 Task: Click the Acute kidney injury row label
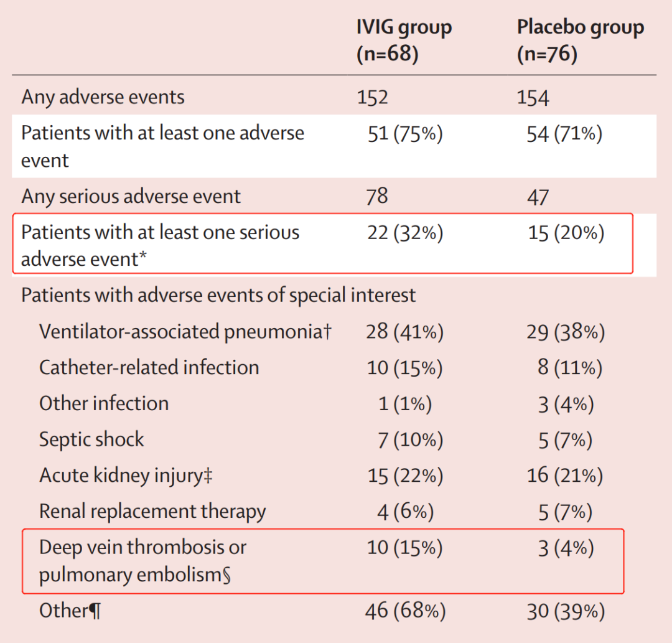(126, 476)
